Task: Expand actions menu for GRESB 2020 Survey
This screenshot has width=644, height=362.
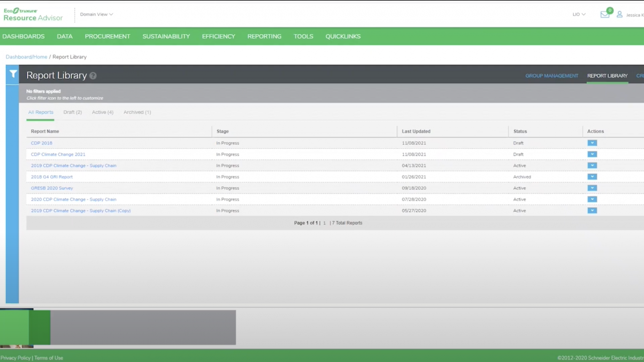Action: coord(592,188)
